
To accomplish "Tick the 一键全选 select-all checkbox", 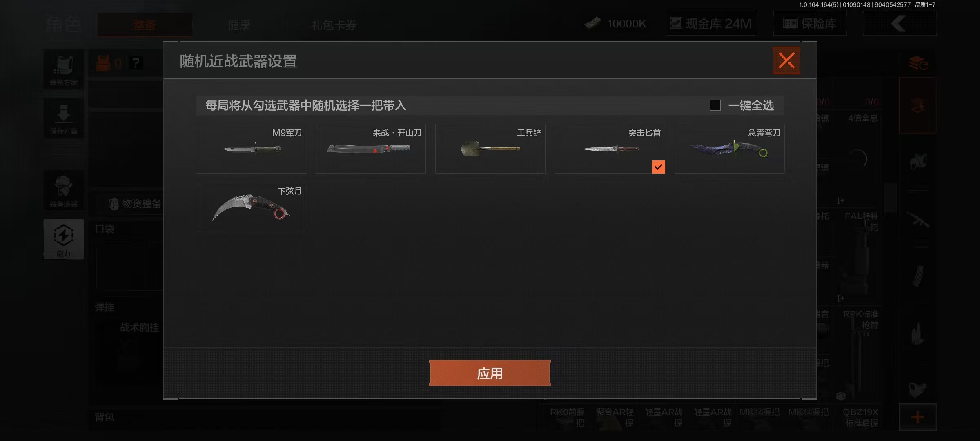I will (x=715, y=105).
